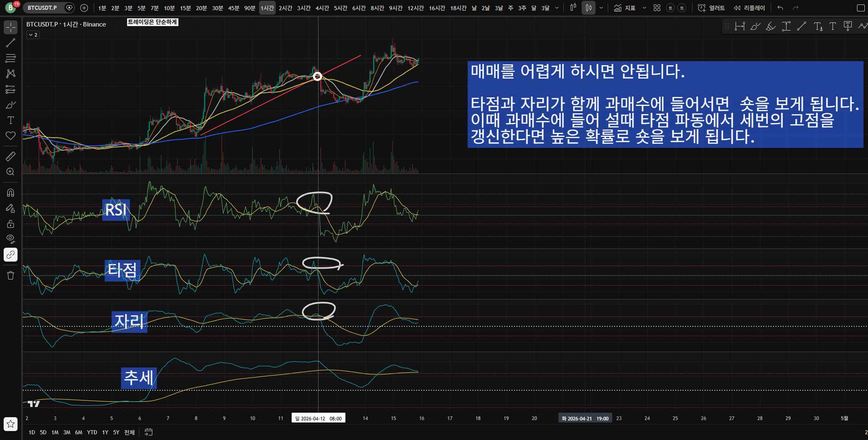Screen dimensions: 868x440
Task: Toggle the lock all drawings icon
Action: tap(10, 223)
